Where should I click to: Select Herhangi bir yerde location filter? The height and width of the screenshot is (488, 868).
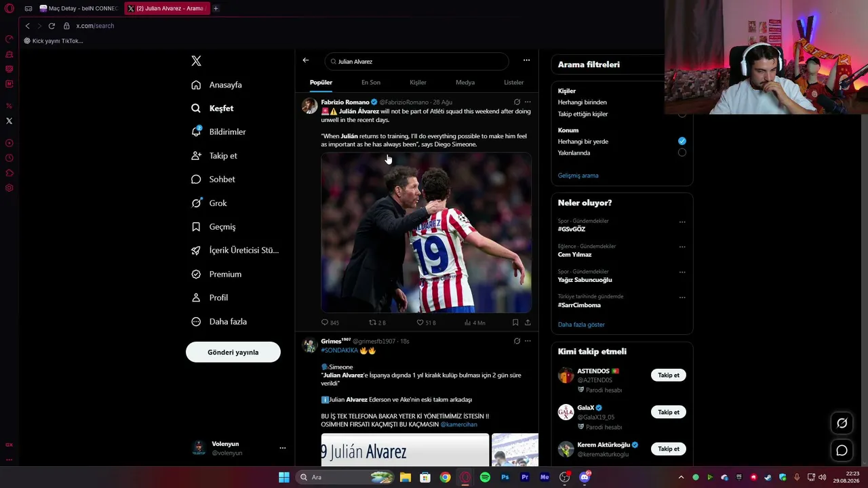(x=682, y=141)
